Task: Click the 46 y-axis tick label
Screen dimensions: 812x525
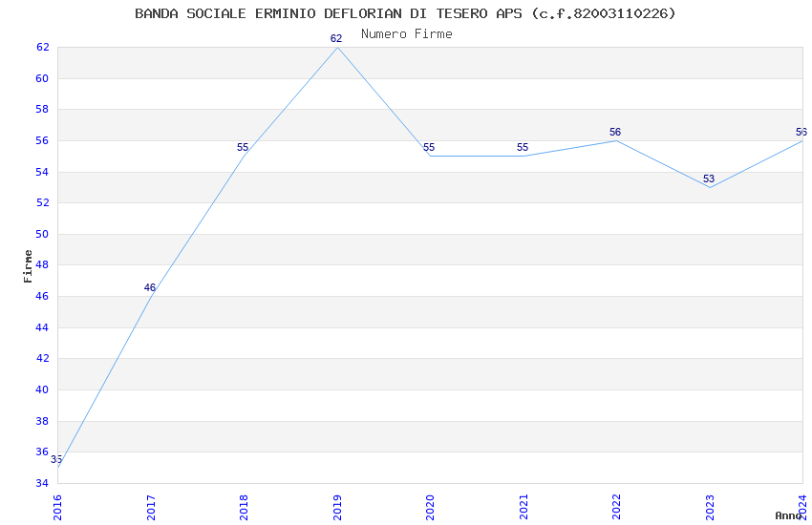Action: 42,296
